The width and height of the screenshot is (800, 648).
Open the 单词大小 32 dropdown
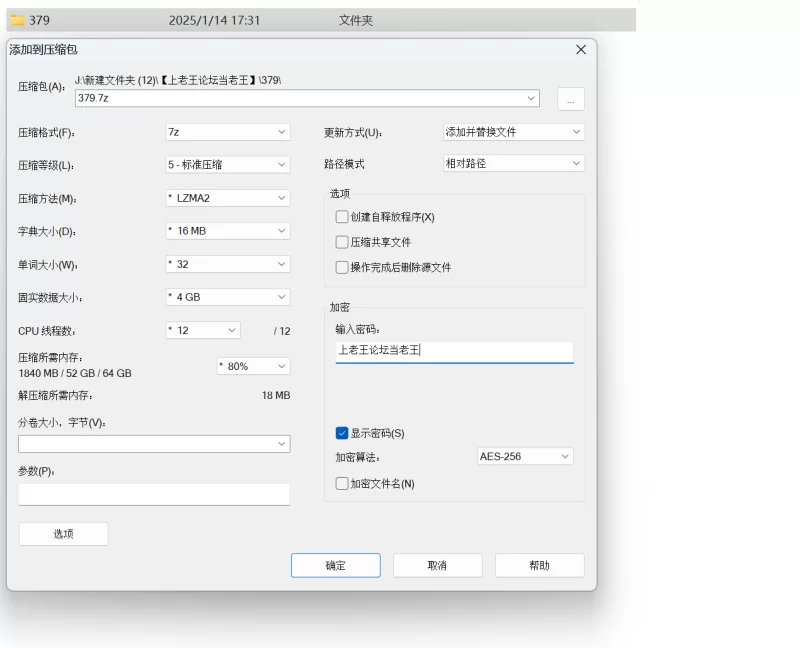click(228, 264)
